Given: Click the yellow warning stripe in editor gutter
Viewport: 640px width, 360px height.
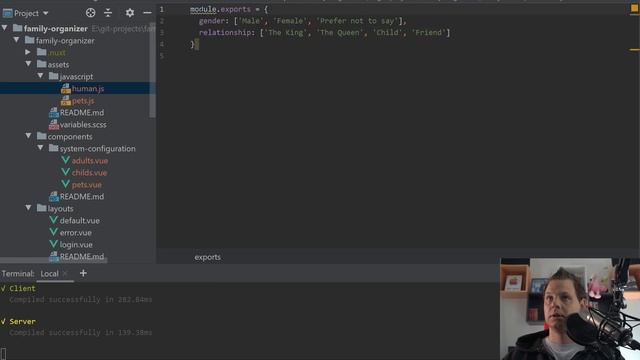Looking at the screenshot, I should point(634,50).
